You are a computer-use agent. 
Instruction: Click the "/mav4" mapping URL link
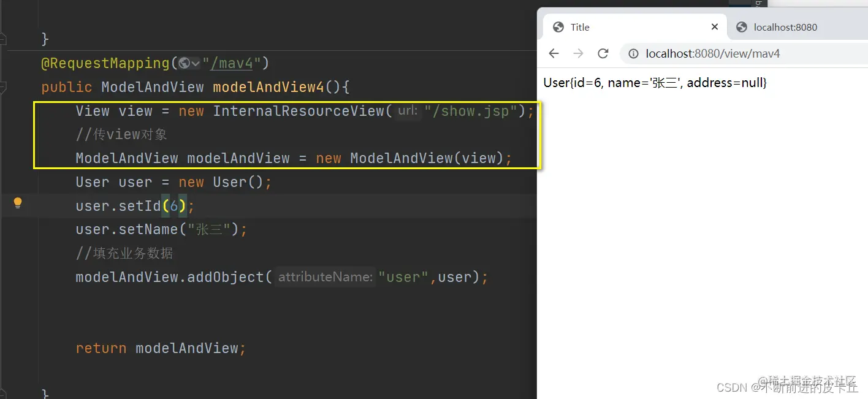click(232, 63)
